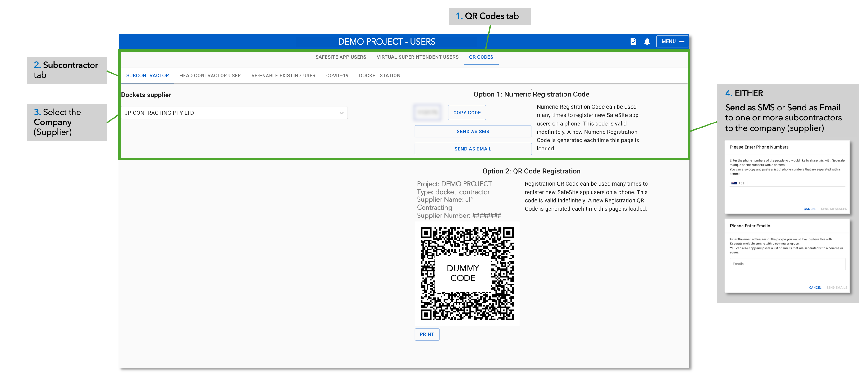Switch to the QR Codes tab
This screenshot has width=868, height=381.
click(x=481, y=57)
